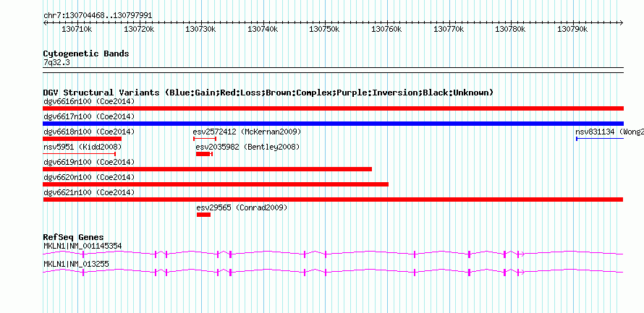
Task: Click the 130770k ruler label
Action: pyautogui.click(x=449, y=30)
